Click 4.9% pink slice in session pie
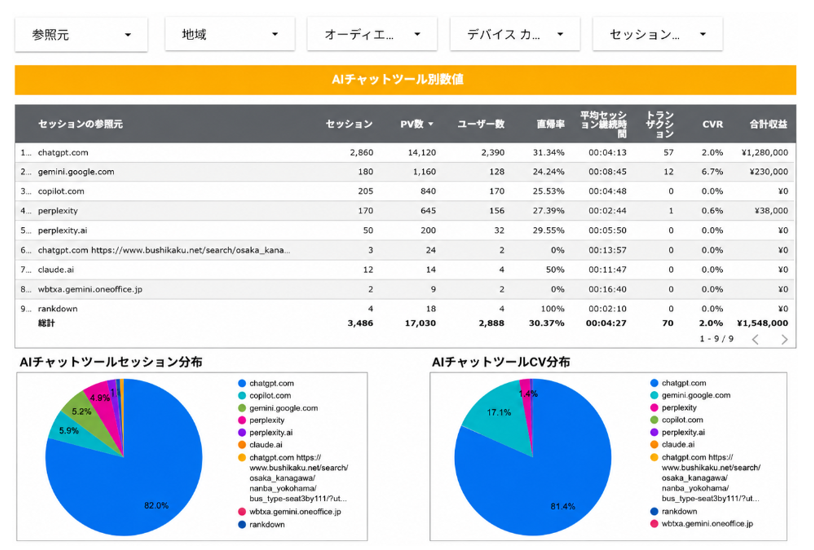This screenshot has height=550, width=814. pyautogui.click(x=100, y=397)
